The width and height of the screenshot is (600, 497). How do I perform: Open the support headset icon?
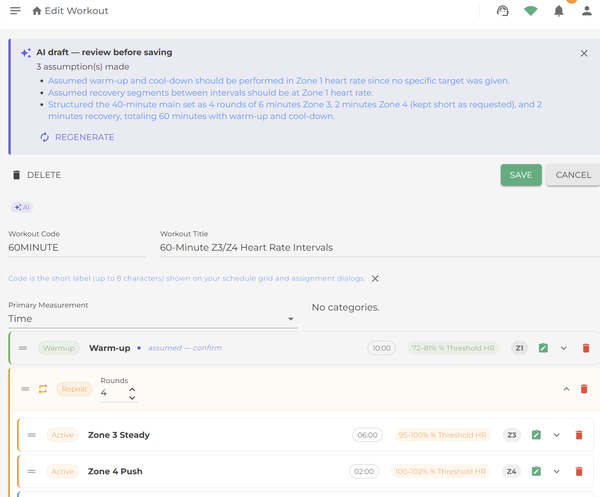(502, 11)
